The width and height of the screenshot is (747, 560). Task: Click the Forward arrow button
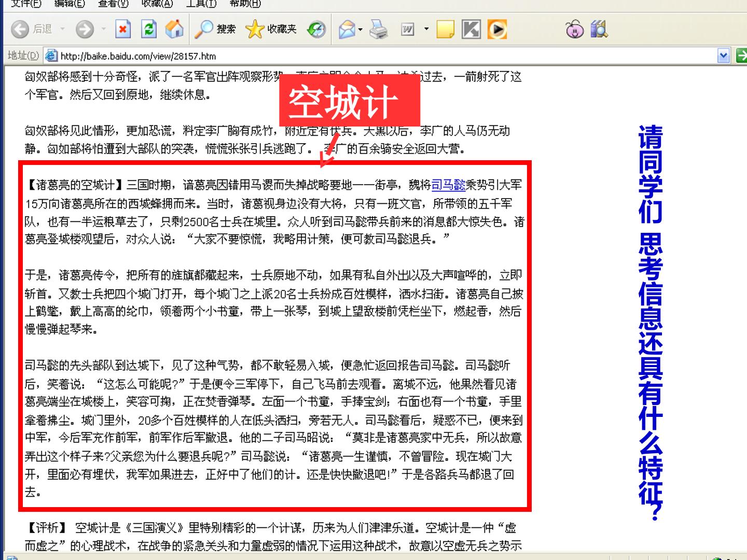click(x=85, y=29)
